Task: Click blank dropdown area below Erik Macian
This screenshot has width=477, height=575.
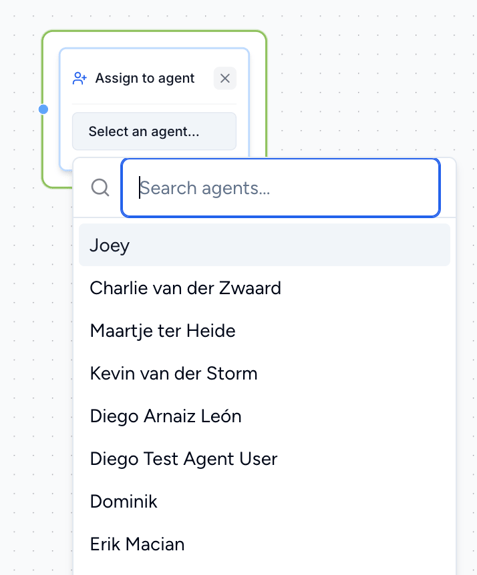Action: (264, 570)
